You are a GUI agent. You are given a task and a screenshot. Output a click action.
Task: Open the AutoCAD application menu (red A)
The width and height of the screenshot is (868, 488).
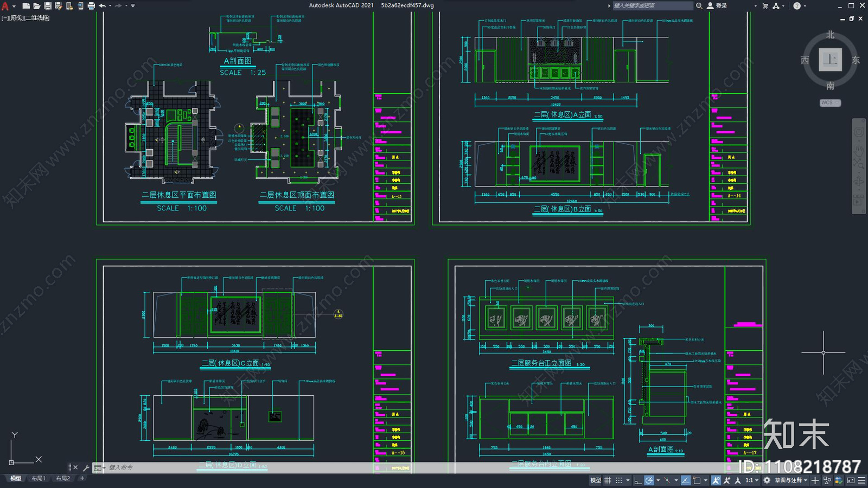click(x=5, y=6)
